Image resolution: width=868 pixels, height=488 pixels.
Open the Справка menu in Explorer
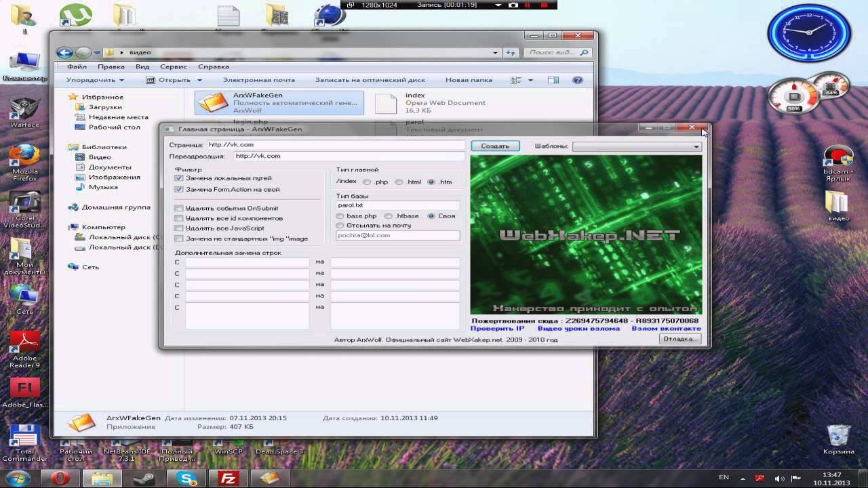click(214, 66)
